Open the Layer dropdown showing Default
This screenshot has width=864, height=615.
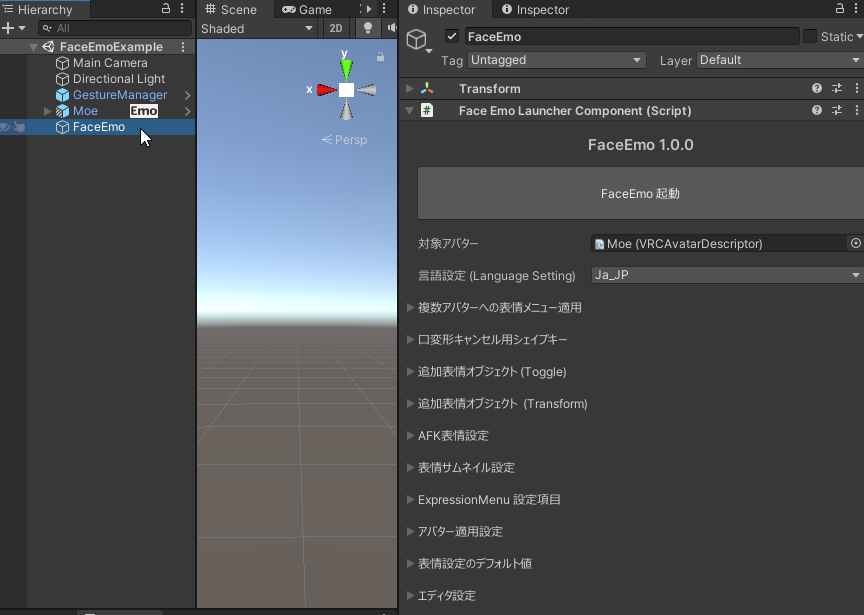pos(779,60)
